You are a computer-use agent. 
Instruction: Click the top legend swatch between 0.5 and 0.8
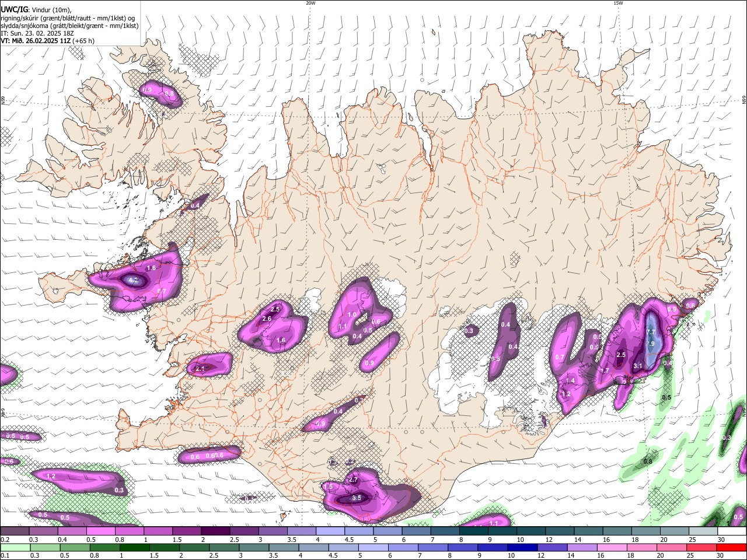(101, 531)
